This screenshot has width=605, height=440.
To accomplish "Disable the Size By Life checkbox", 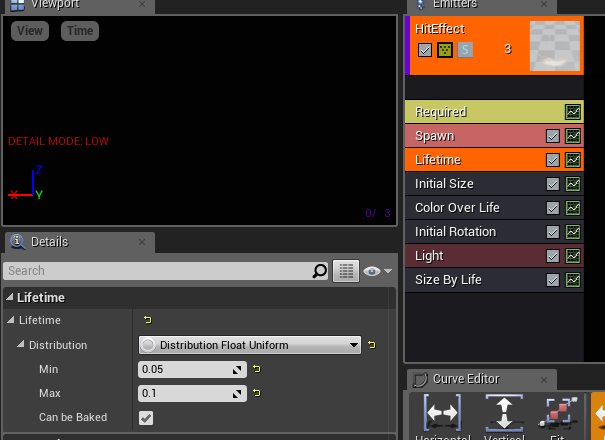I will (x=553, y=280).
